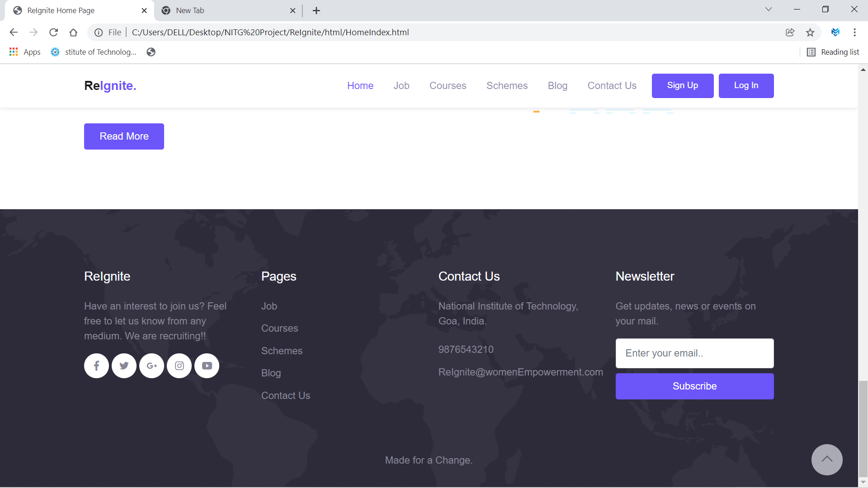
Task: Click the Read More button
Action: (124, 136)
